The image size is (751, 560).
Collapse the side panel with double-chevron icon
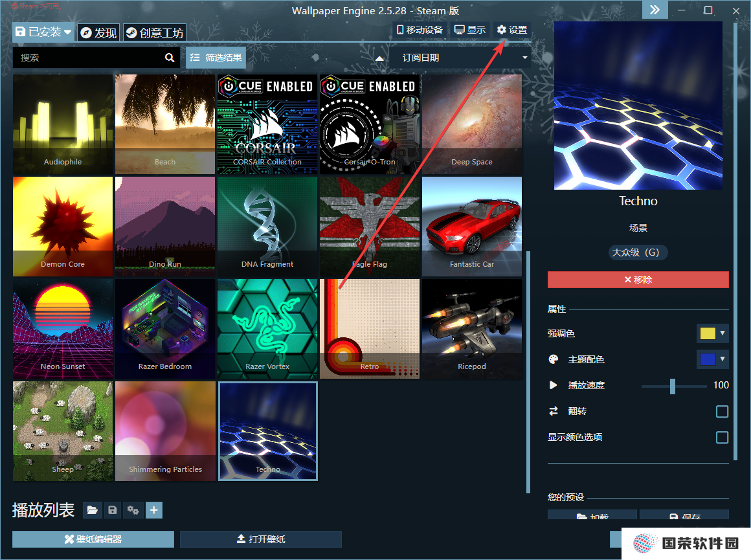(655, 10)
